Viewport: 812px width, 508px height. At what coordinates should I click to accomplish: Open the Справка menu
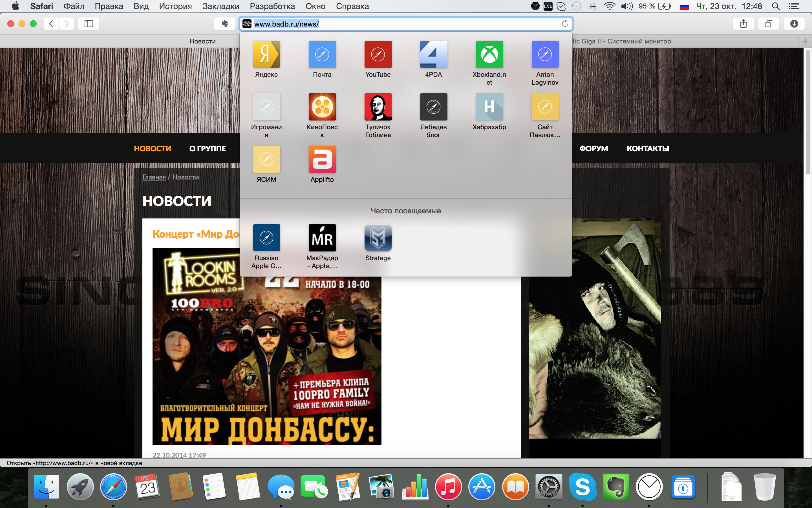coord(352,6)
